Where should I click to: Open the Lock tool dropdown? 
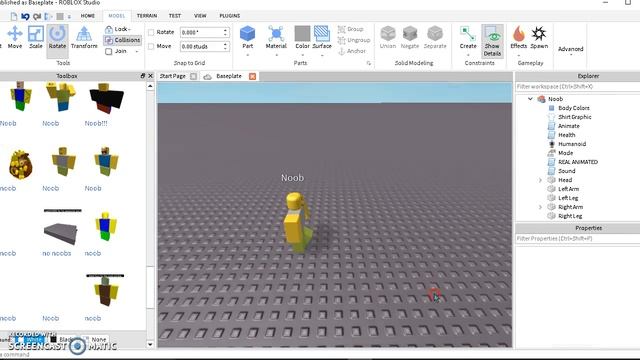pos(118,29)
